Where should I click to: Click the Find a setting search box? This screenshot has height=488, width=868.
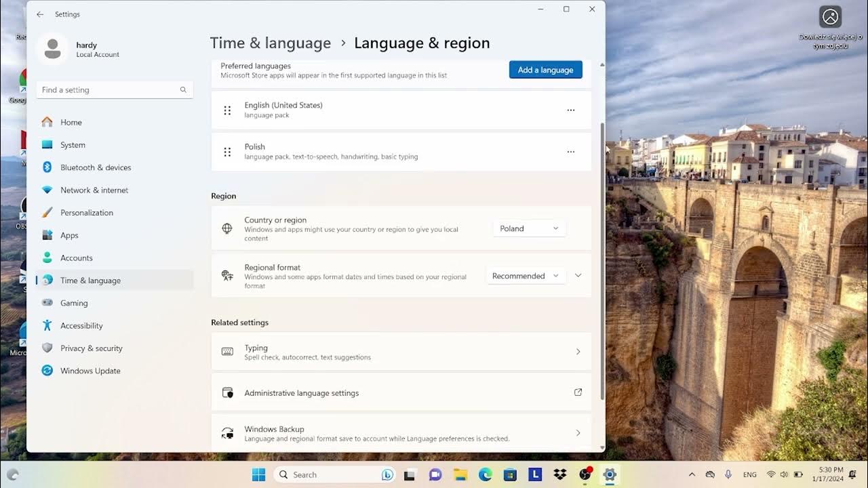(x=114, y=89)
